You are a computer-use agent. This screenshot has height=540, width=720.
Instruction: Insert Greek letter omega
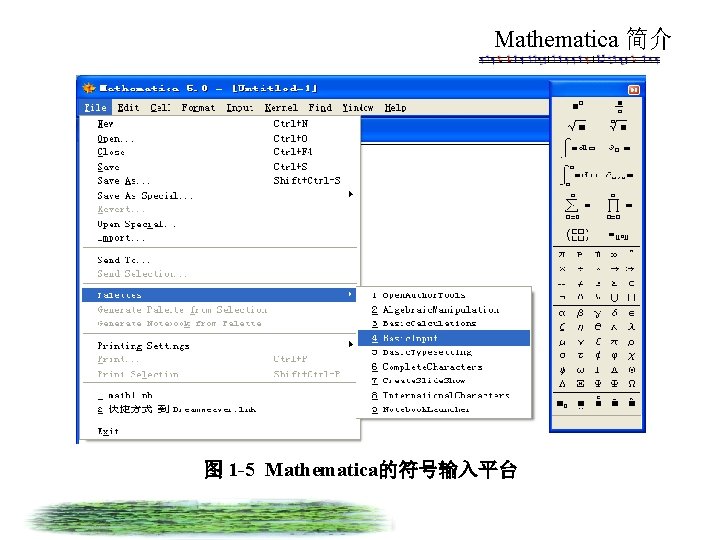coord(580,370)
